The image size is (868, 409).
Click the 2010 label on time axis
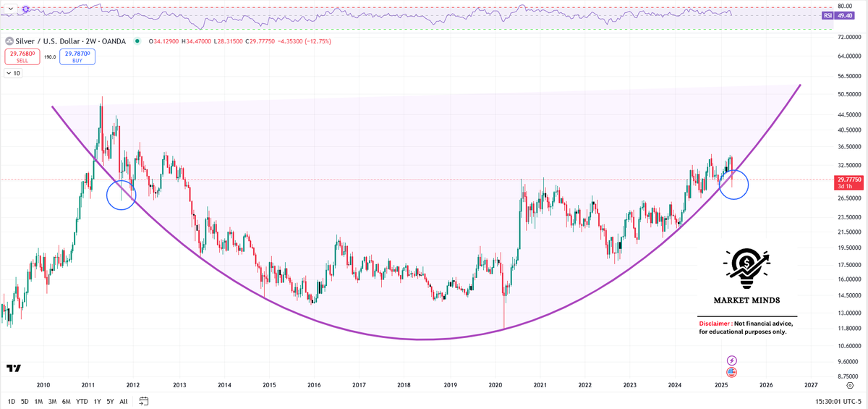pyautogui.click(x=43, y=384)
